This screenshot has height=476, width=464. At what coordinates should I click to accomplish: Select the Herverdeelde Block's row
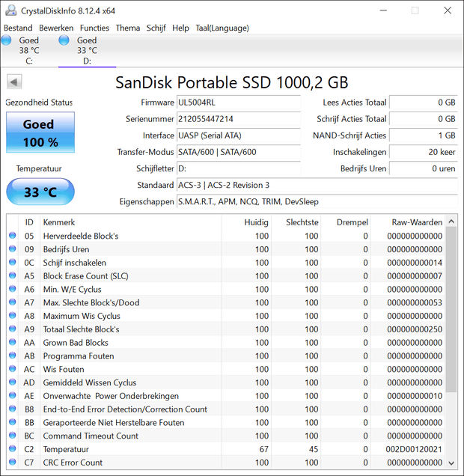(225, 236)
